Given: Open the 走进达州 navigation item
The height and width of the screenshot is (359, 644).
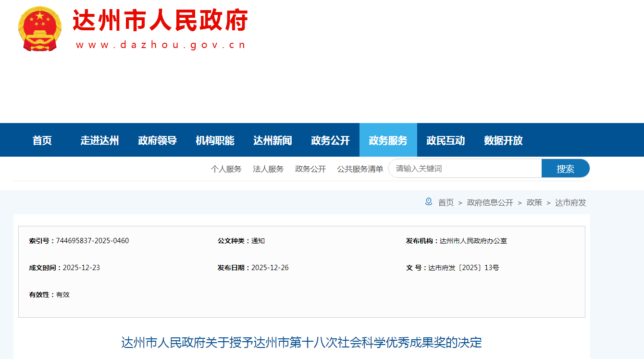Looking at the screenshot, I should pyautogui.click(x=99, y=140).
